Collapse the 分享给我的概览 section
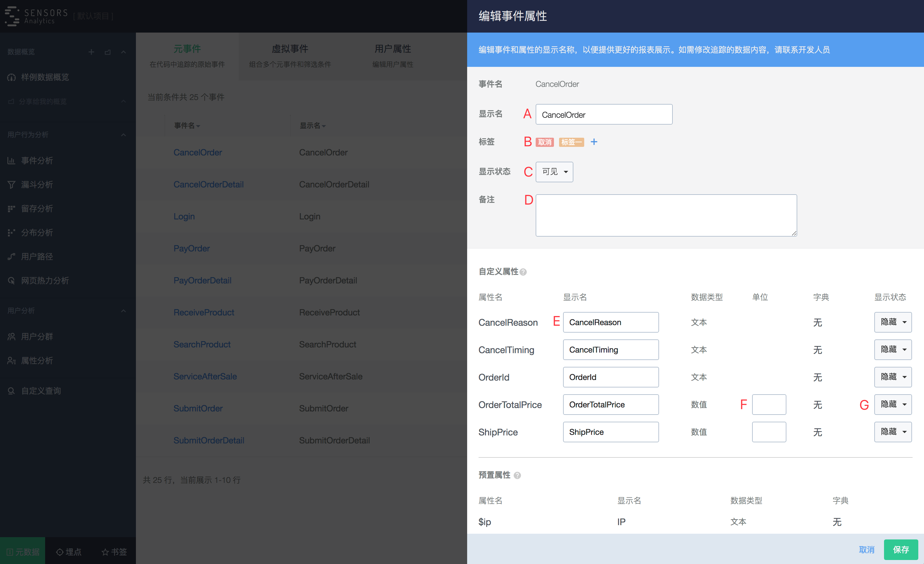The width and height of the screenshot is (924, 564). tap(123, 101)
